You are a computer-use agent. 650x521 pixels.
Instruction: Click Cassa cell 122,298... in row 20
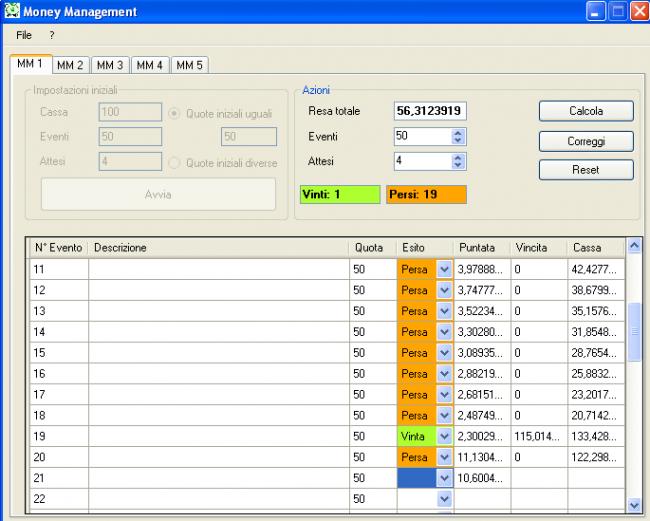tap(596, 457)
